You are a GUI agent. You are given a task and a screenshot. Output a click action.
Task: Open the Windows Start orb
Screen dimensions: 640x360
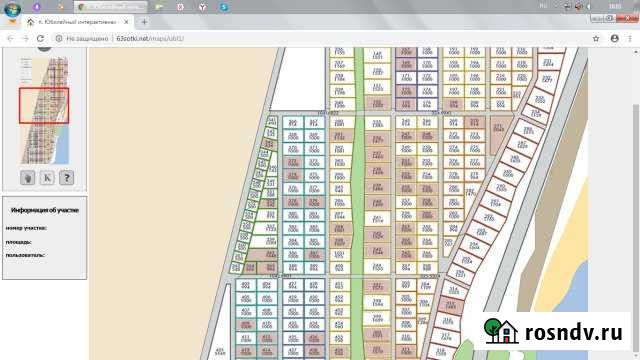tap(12, 9)
